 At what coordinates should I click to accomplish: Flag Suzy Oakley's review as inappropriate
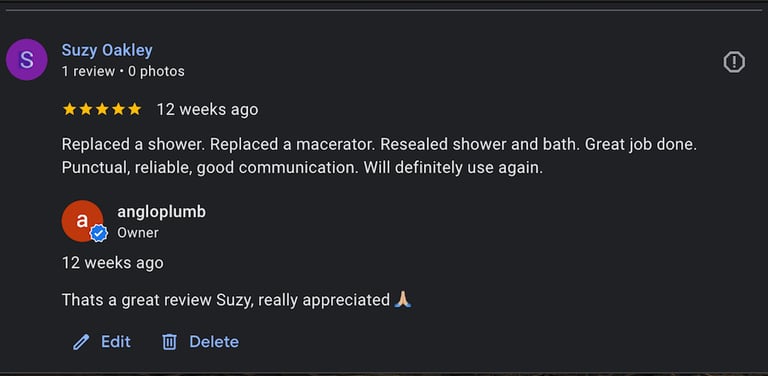pos(734,62)
